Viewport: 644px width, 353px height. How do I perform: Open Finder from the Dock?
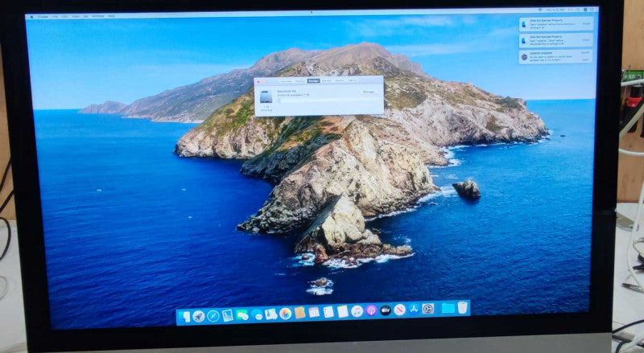(x=186, y=316)
